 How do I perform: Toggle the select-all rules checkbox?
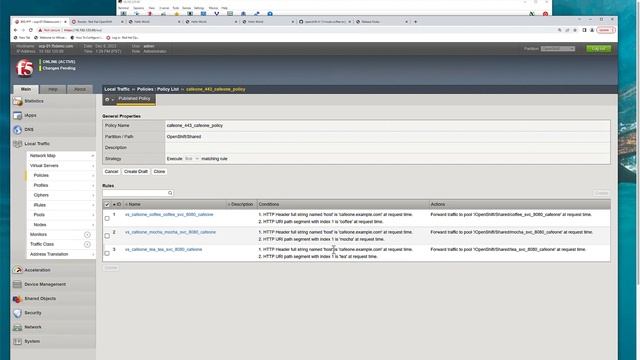pos(107,204)
